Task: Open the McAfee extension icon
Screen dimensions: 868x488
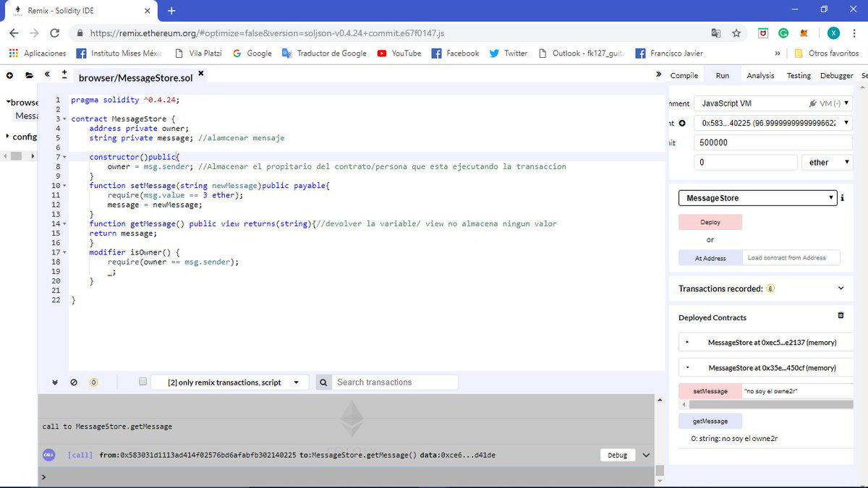Action: pyautogui.click(x=763, y=33)
